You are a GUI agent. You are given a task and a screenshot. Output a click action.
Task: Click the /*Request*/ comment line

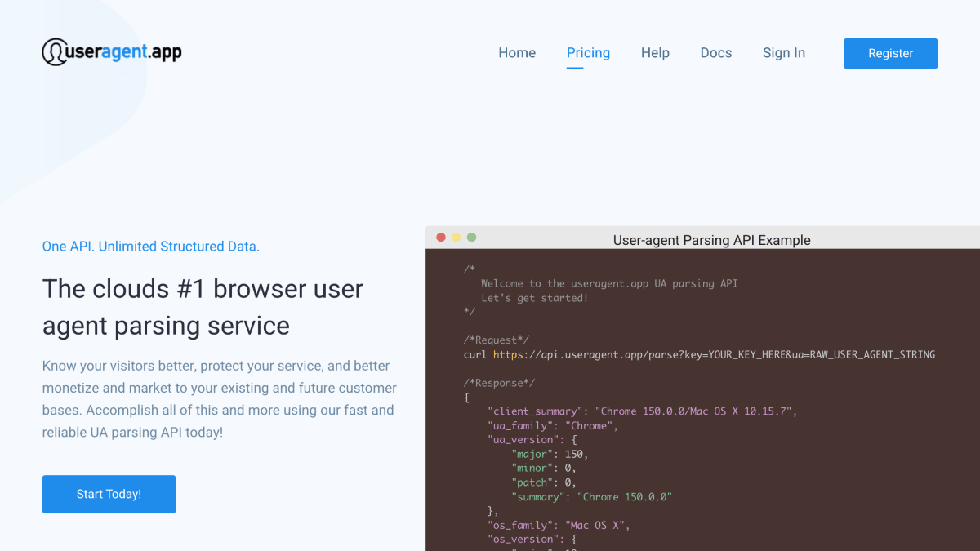(x=497, y=340)
